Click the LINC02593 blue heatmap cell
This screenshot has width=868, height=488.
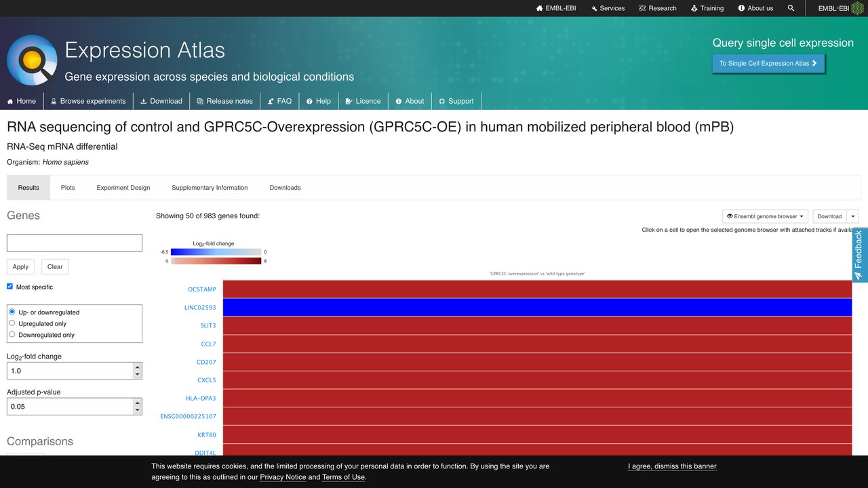[x=537, y=307]
